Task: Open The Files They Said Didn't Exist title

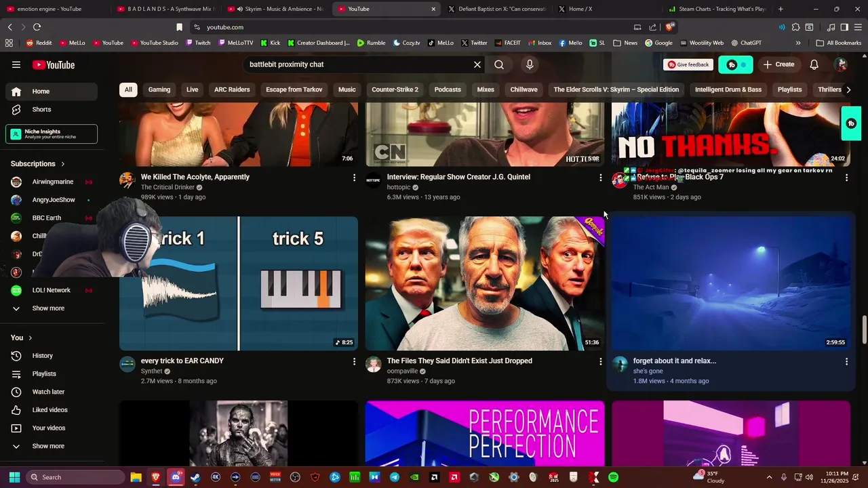Action: [x=459, y=361]
